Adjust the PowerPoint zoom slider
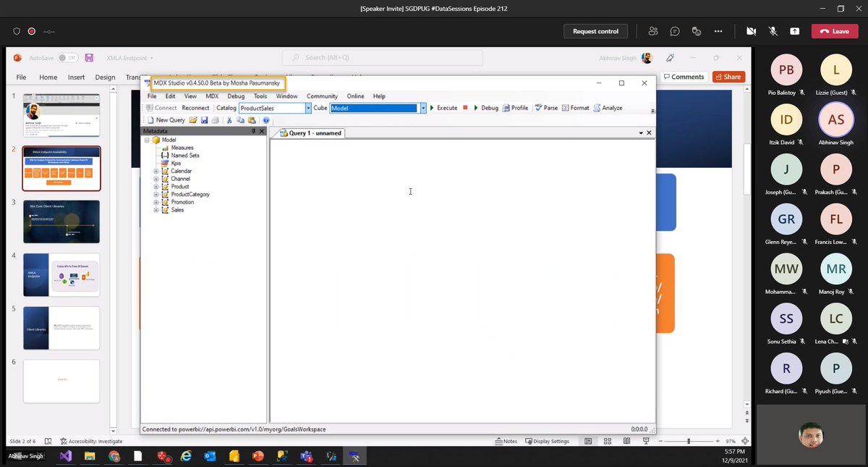 point(688,441)
